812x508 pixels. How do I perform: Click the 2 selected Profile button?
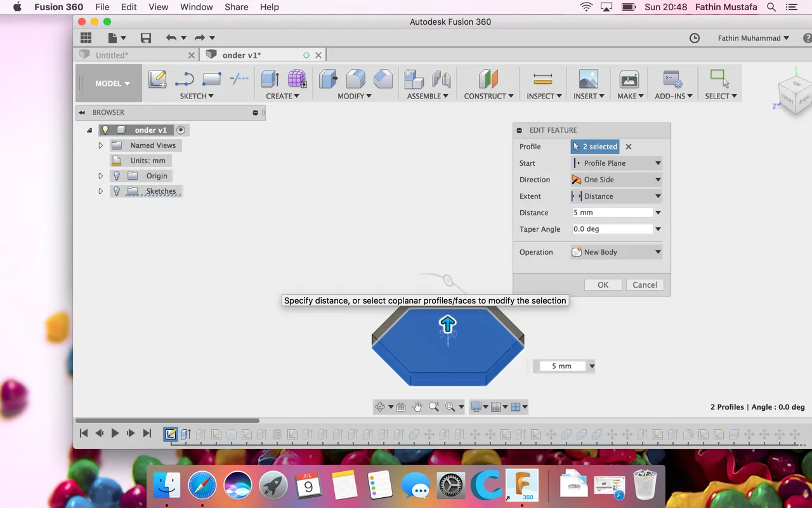pyautogui.click(x=595, y=147)
